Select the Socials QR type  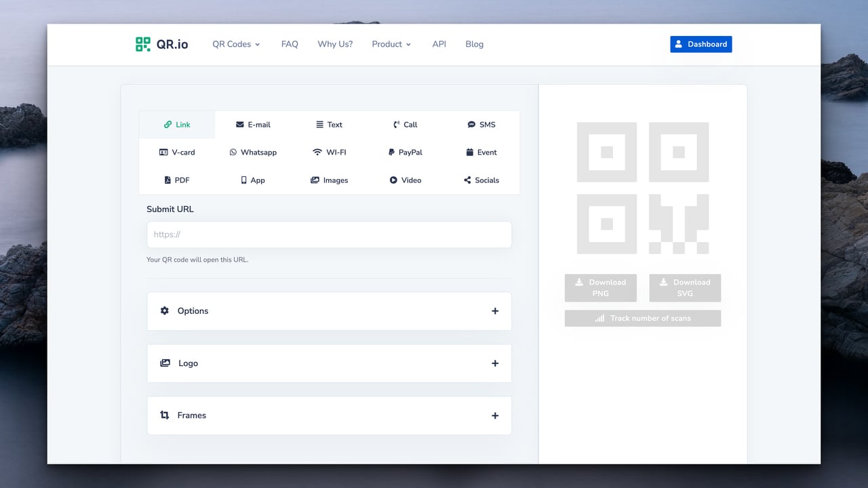(x=481, y=180)
